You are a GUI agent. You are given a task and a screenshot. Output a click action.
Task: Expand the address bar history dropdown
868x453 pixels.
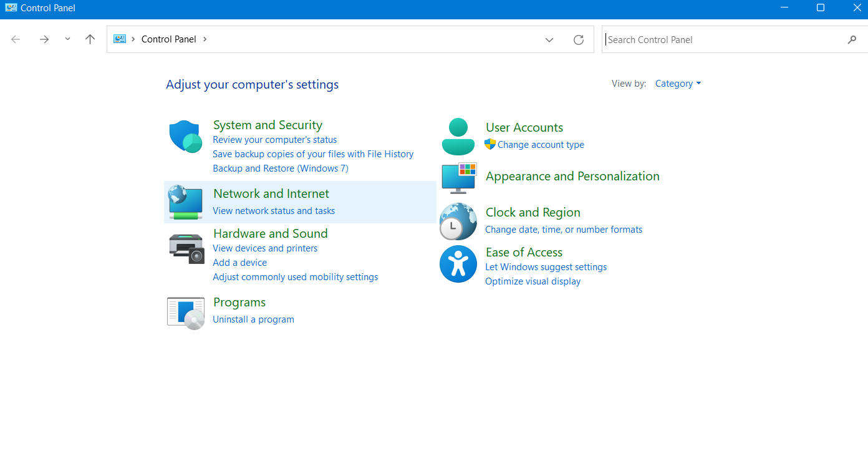549,40
